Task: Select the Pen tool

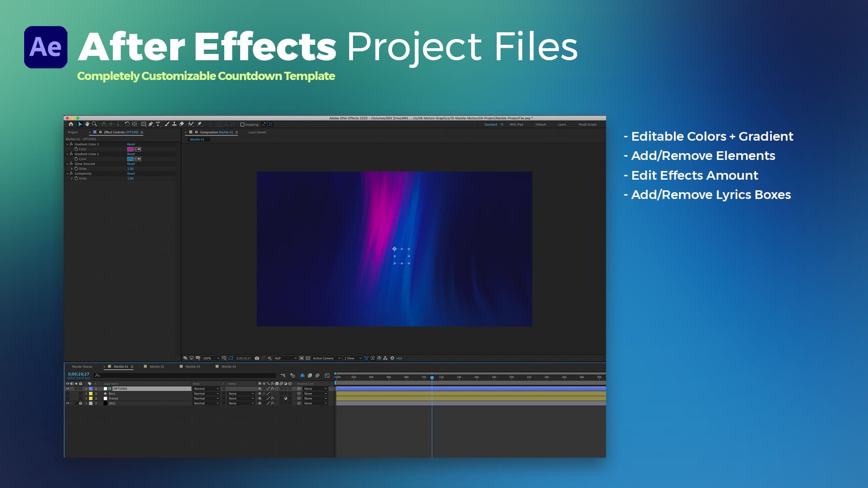Action: [x=150, y=124]
